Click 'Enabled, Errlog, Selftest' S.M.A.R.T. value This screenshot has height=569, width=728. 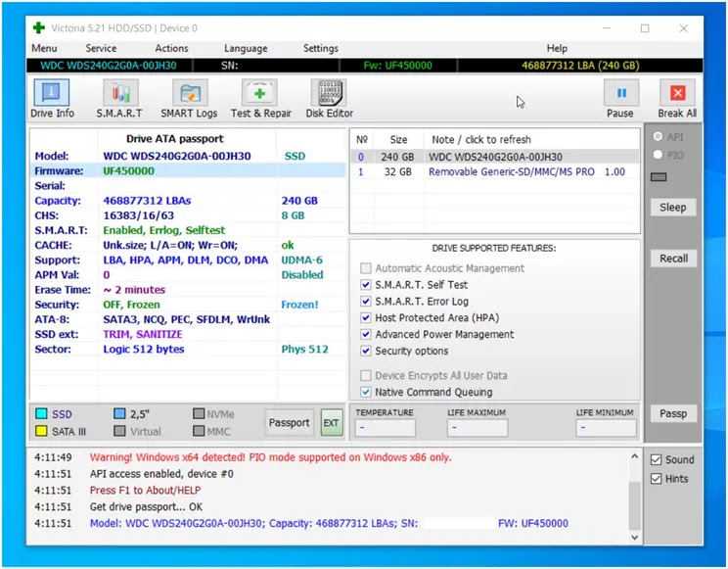[163, 230]
